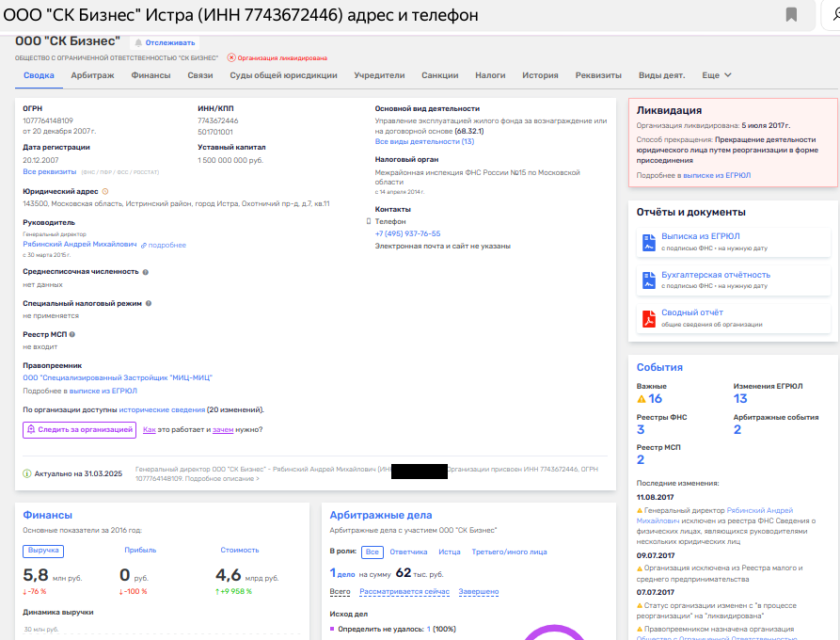This screenshot has width=840, height=640.
Task: Click the phone number +7 (495) 937-76-55
Action: point(407,233)
